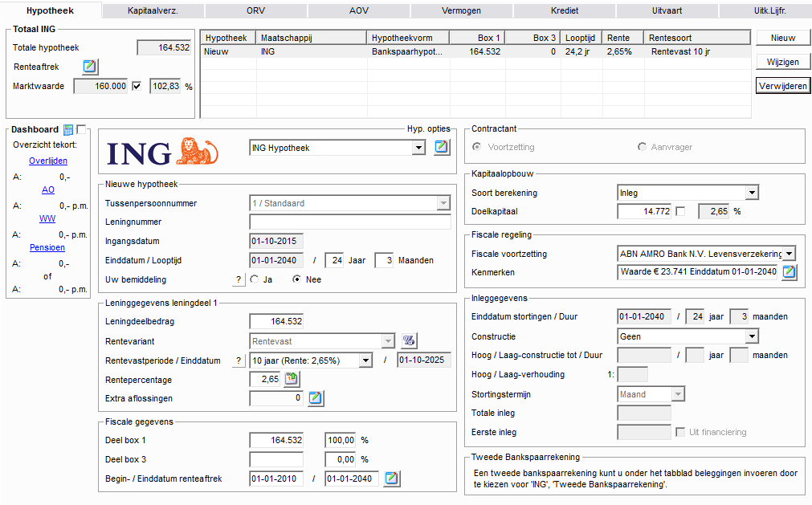Open the WW link
The image size is (812, 505).
click(47, 219)
